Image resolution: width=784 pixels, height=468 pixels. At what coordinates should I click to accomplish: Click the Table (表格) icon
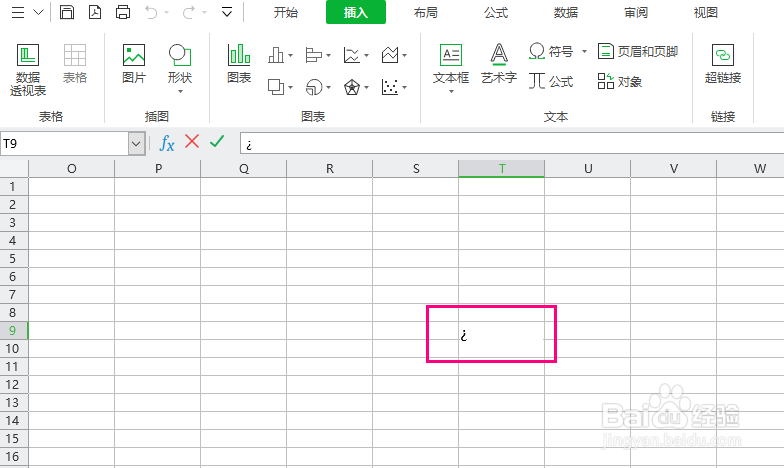click(75, 64)
